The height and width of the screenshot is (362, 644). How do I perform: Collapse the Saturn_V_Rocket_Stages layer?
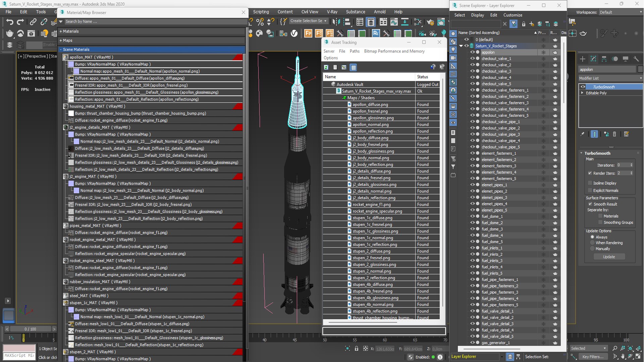[x=461, y=46]
